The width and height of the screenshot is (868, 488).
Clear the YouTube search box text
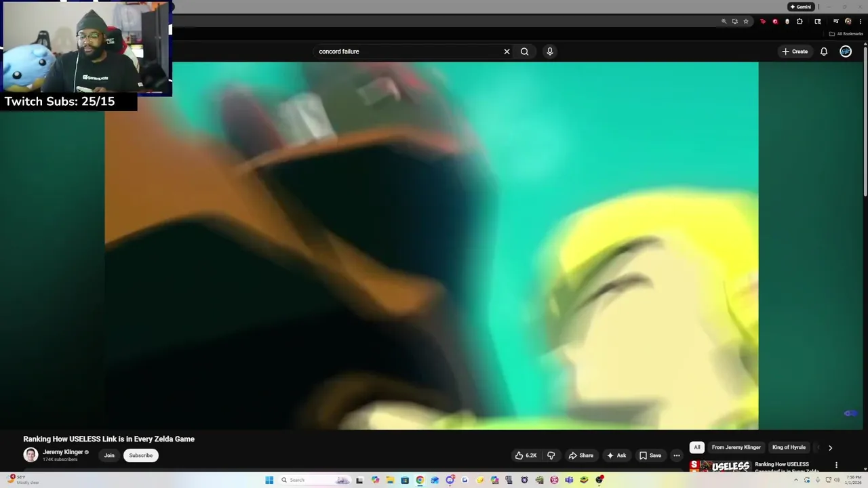click(507, 52)
